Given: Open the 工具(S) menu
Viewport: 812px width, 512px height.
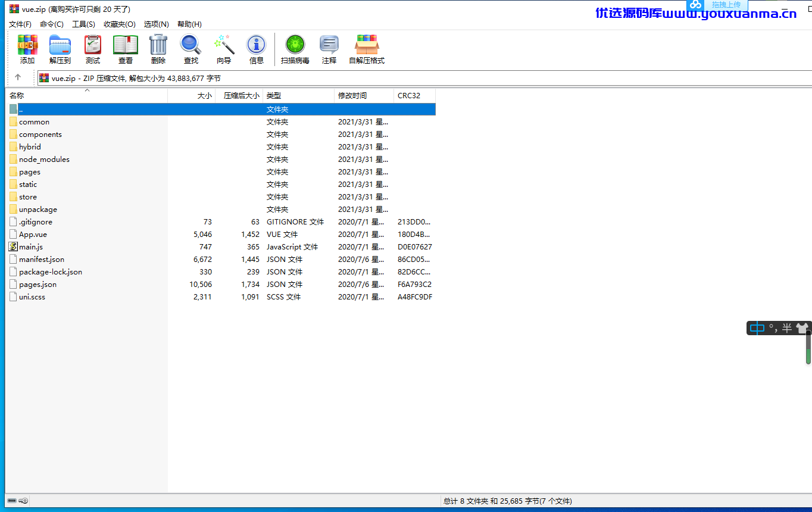Looking at the screenshot, I should [83, 24].
